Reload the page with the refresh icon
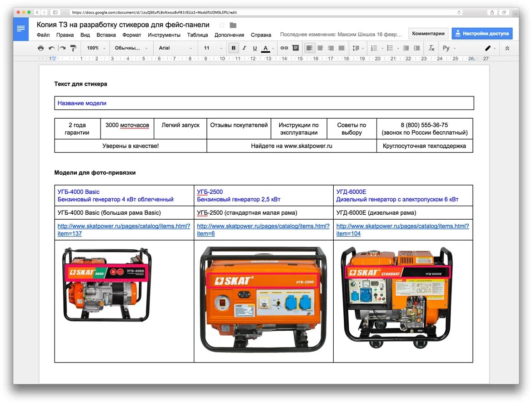The width and height of the screenshot is (532, 403). click(459, 12)
